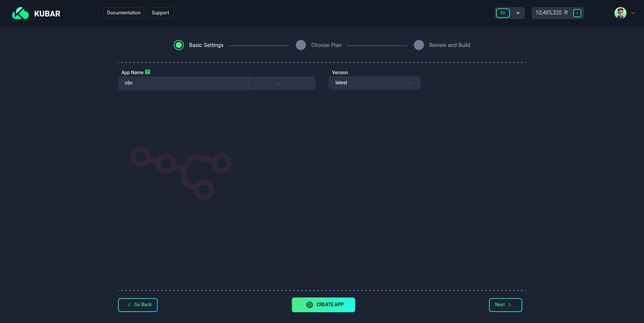The width and height of the screenshot is (644, 323).
Task: Go to the Review and Build label
Action: 450,45
